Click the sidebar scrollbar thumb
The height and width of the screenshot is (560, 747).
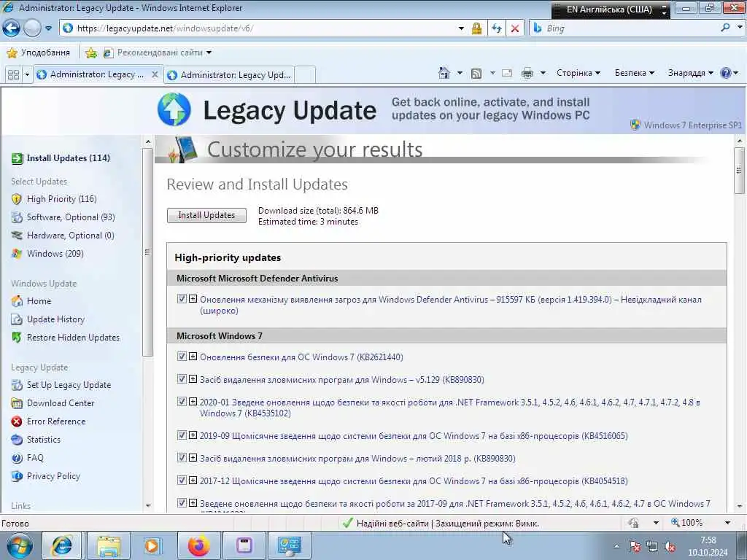(147, 252)
